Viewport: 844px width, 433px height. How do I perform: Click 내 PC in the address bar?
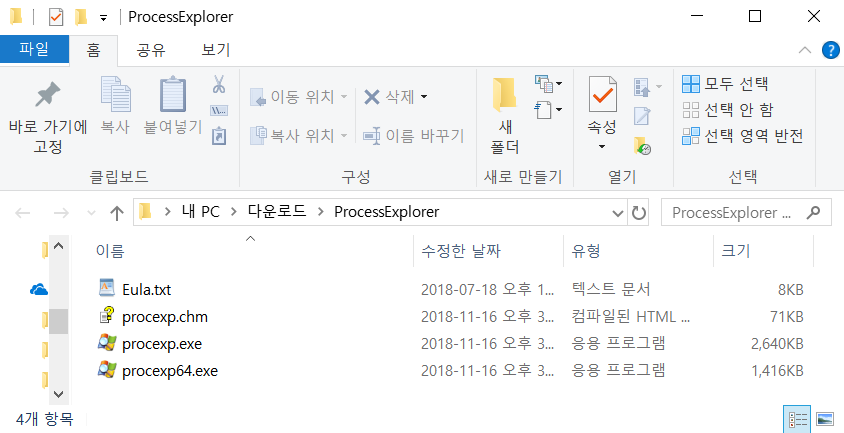tap(201, 212)
